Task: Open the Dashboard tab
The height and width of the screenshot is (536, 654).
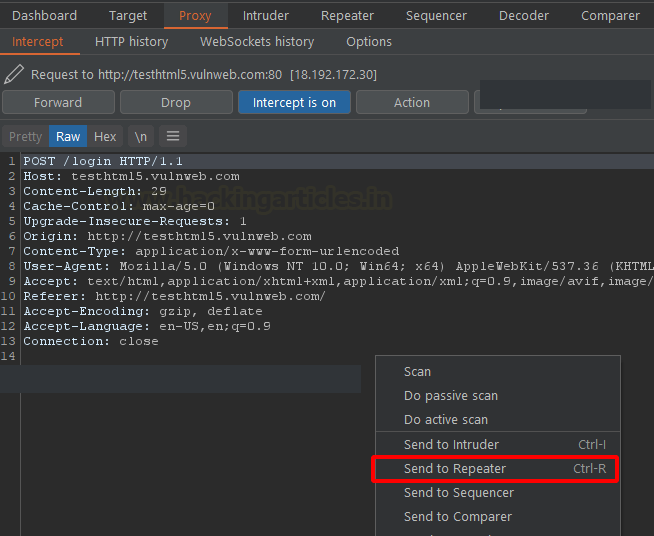Action: pyautogui.click(x=45, y=15)
